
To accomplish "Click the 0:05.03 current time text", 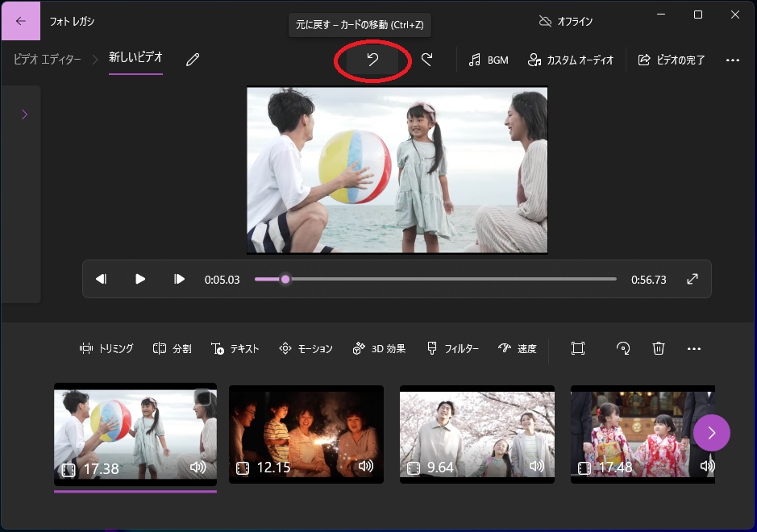I will 222,280.
